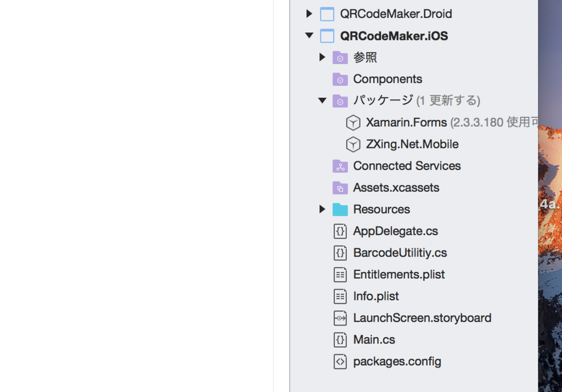Collapse the パッケージ packages folder

pyautogui.click(x=322, y=100)
